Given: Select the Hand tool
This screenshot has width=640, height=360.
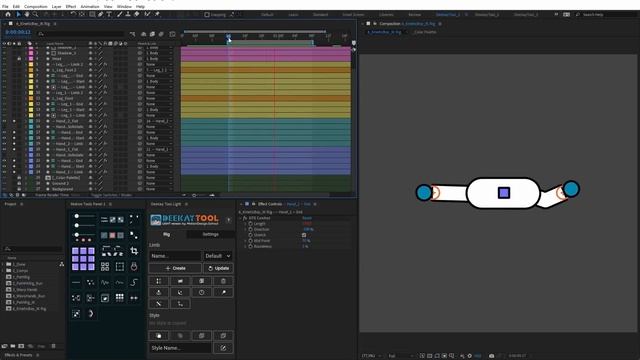Looking at the screenshot, I should (x=27, y=14).
